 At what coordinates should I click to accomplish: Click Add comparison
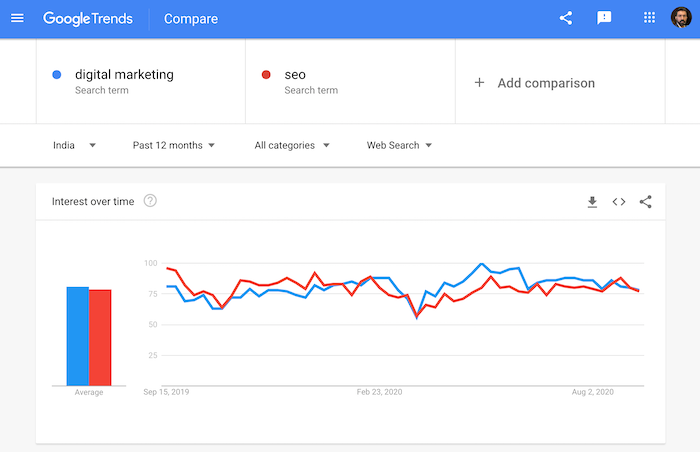(x=534, y=83)
